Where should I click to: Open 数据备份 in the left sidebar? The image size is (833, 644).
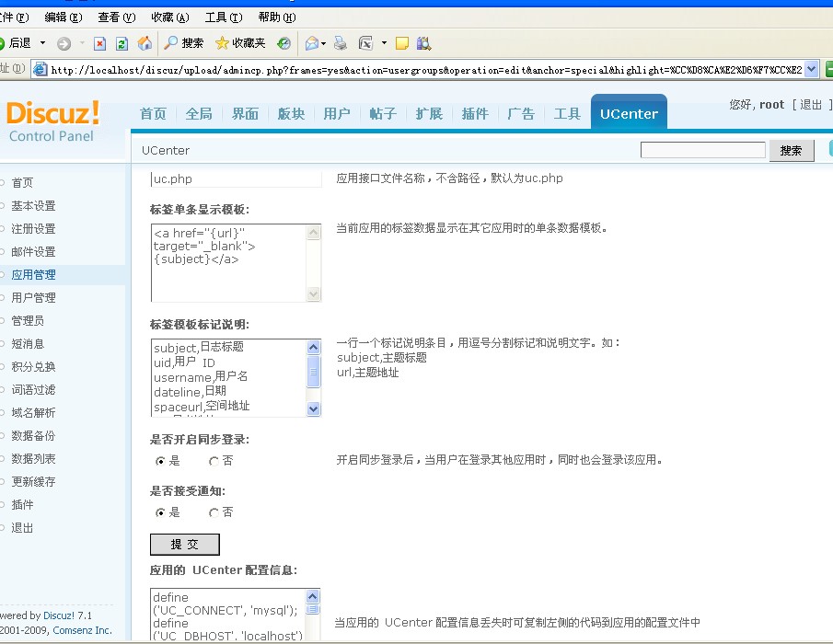tap(33, 436)
